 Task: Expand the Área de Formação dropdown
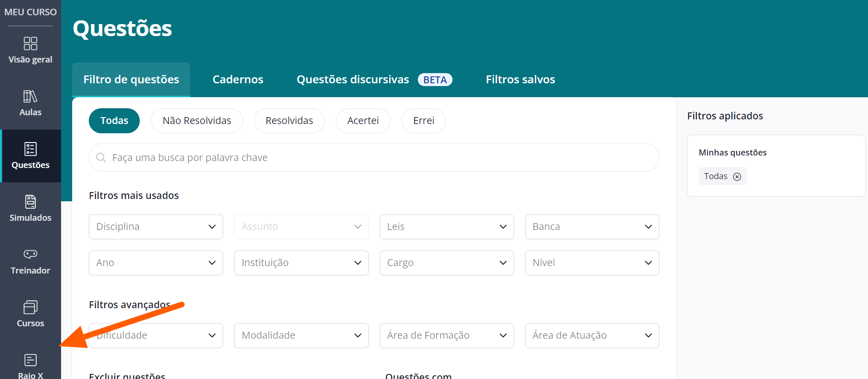point(447,336)
